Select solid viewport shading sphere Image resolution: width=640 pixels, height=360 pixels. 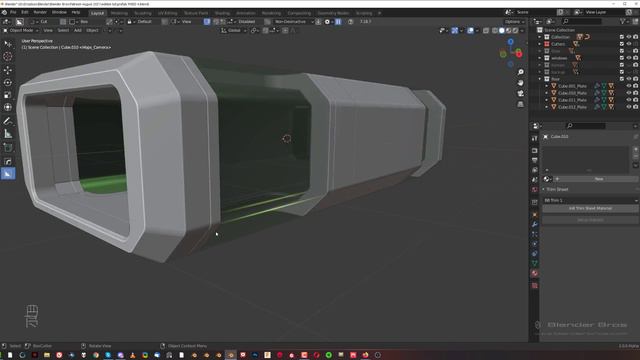[x=502, y=30]
